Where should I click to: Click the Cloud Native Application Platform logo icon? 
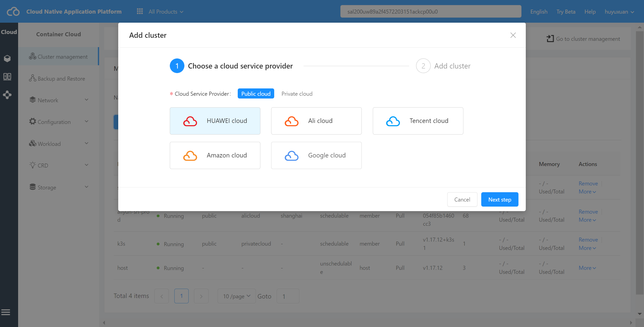coord(13,12)
